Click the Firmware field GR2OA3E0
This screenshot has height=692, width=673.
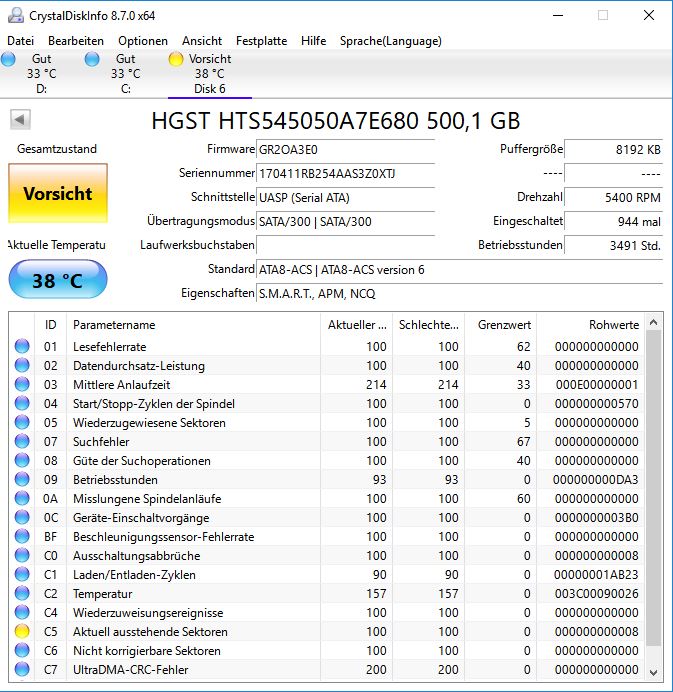coord(346,150)
